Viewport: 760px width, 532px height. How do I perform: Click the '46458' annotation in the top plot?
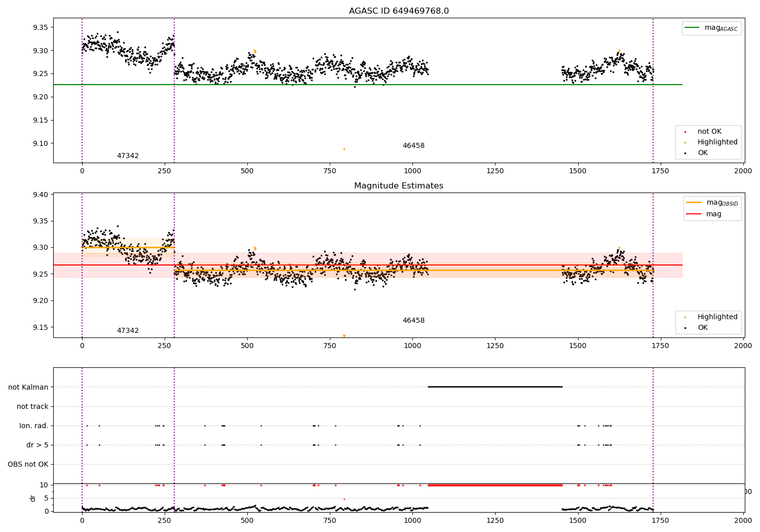(x=413, y=146)
